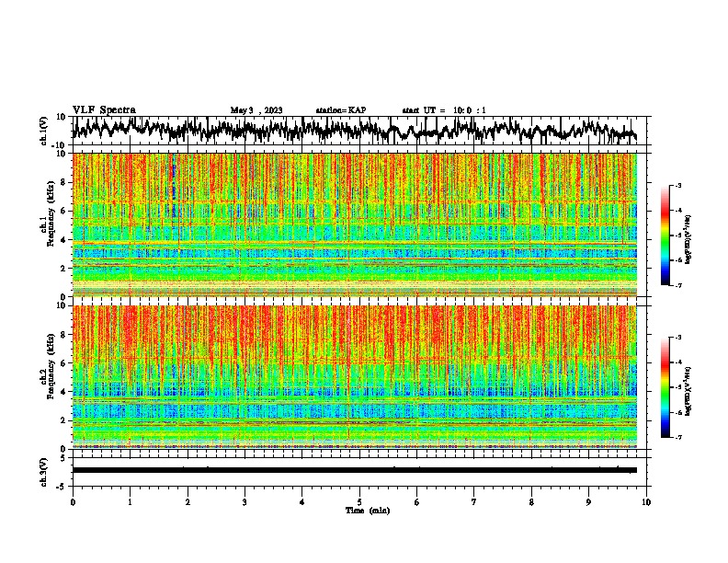Click the 'station=KAP' label
This screenshot has height=563, width=728.
coord(341,110)
